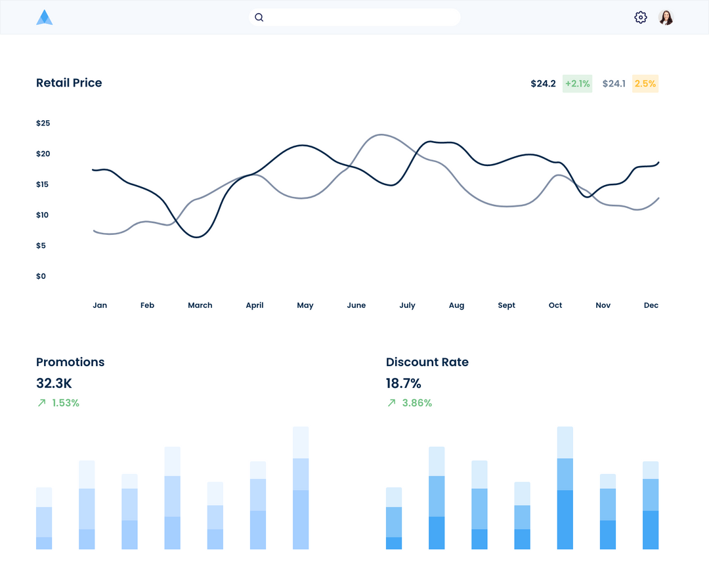Click the tallest bar in the Discount Rate chart

pos(565,489)
